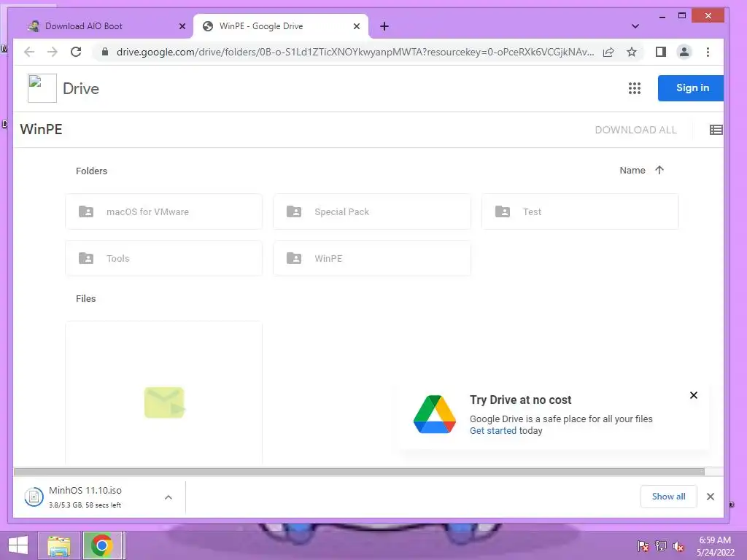
Task: Click Show all downloads
Action: pyautogui.click(x=669, y=497)
